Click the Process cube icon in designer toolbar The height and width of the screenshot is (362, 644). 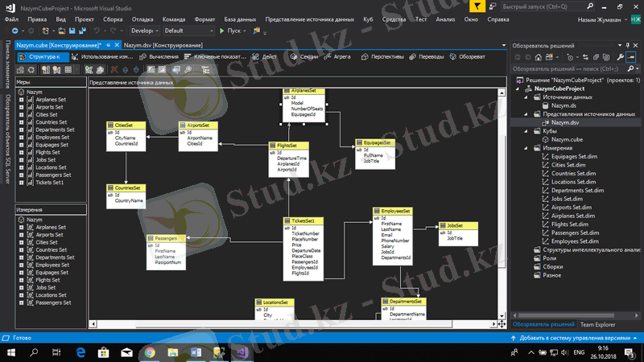click(x=20, y=70)
